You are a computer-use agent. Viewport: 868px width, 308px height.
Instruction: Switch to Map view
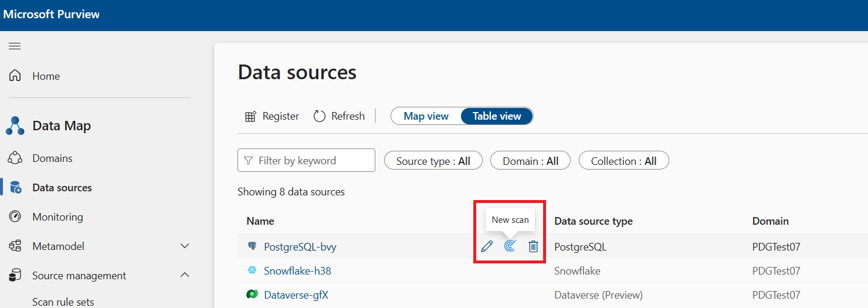point(426,116)
